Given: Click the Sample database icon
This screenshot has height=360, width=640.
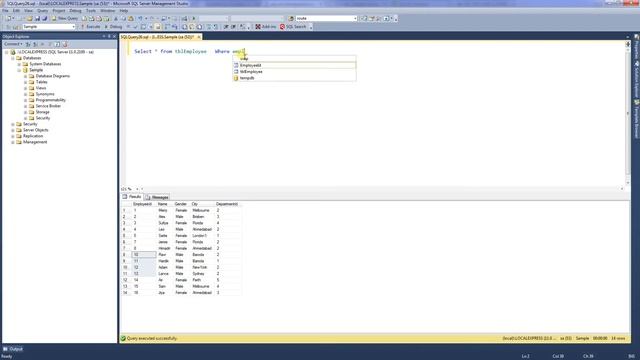Looking at the screenshot, I should pos(25,70).
